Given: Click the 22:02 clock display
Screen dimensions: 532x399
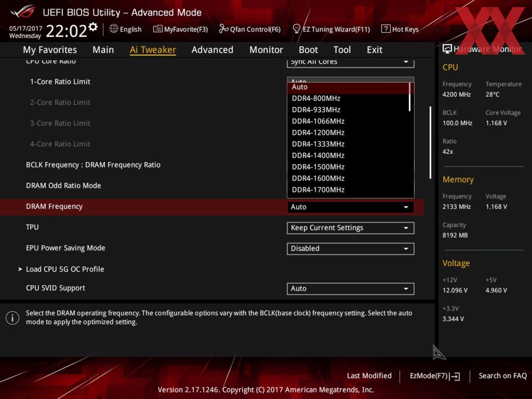Looking at the screenshot, I should [x=66, y=31].
